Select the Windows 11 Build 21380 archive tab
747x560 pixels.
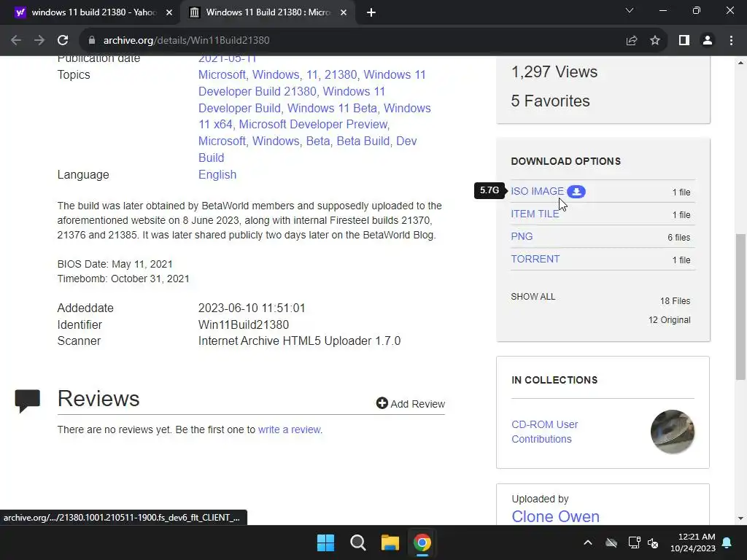tap(267, 12)
